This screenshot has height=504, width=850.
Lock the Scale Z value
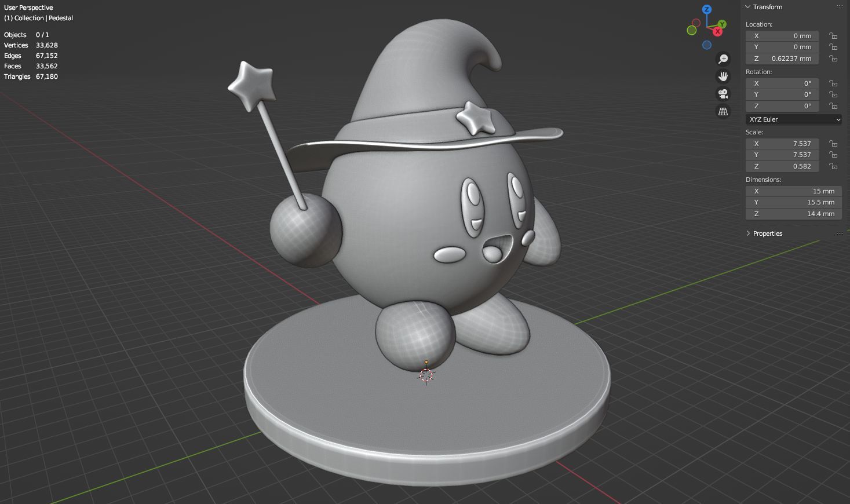coord(833,166)
